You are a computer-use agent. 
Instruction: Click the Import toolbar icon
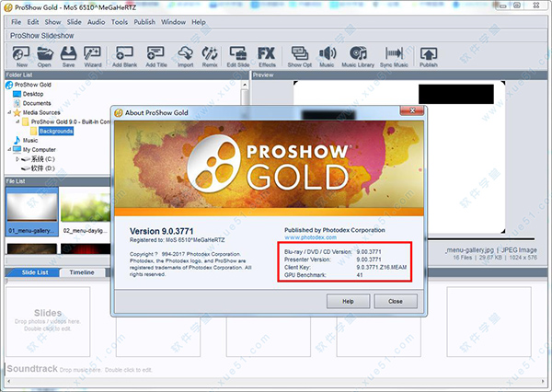point(185,56)
